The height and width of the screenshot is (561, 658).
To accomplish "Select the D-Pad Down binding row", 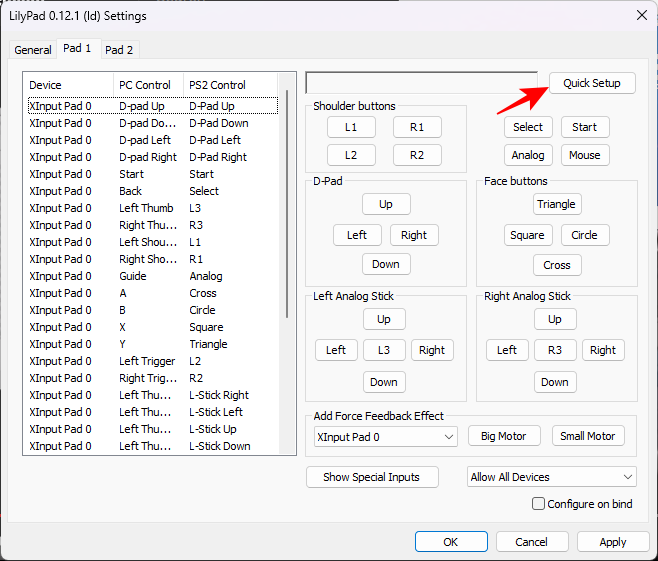I will click(x=153, y=123).
